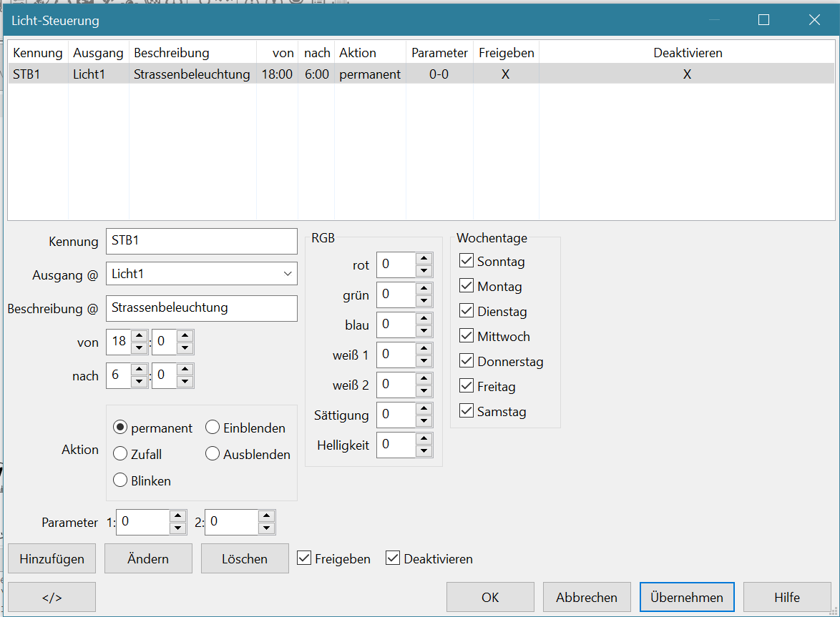Decrease the grün value with down arrow
Image resolution: width=840 pixels, height=617 pixels.
[x=424, y=301]
